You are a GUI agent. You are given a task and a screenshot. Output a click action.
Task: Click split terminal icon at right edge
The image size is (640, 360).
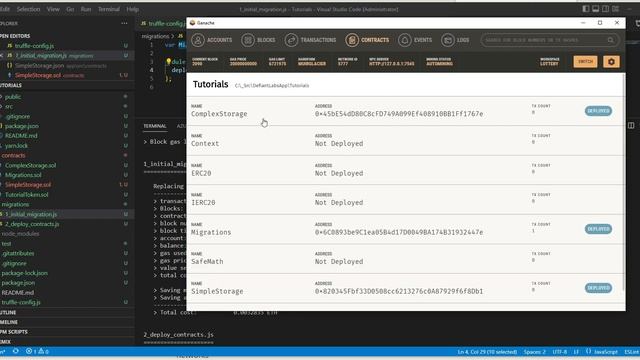click(631, 125)
